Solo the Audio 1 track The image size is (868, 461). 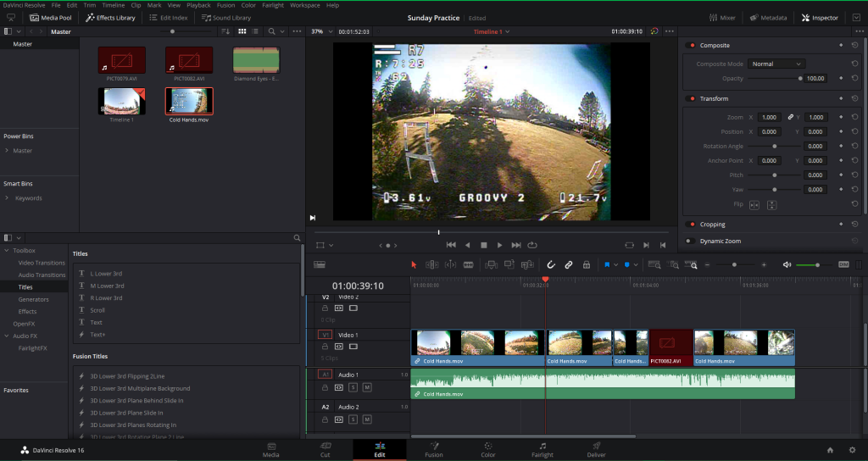353,387
